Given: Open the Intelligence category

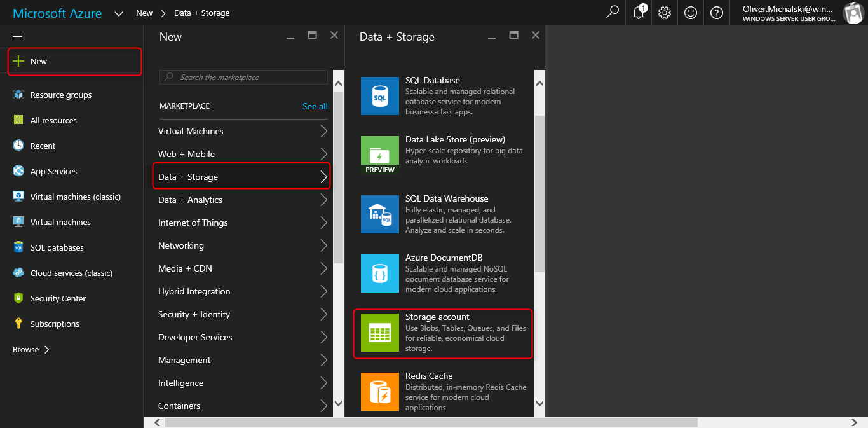Looking at the screenshot, I should (x=242, y=383).
